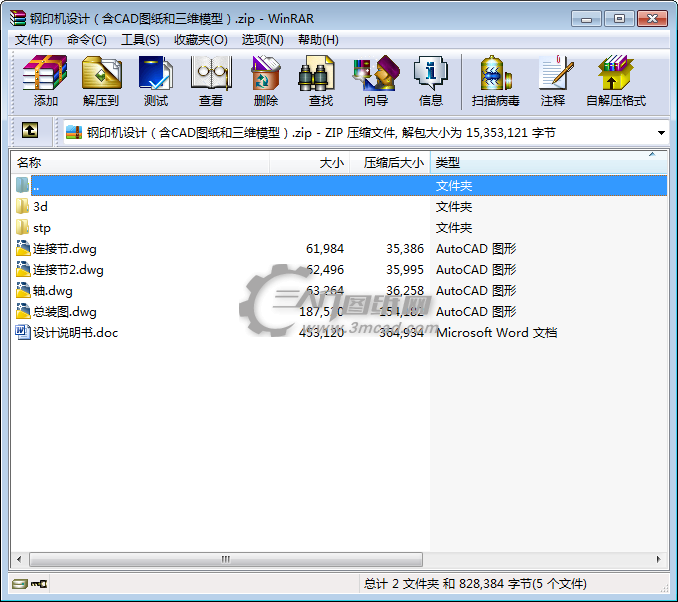This screenshot has width=678, height=602.
Task: Start the Virus Scan (扫描病毒) tool
Action: pyautogui.click(x=496, y=80)
